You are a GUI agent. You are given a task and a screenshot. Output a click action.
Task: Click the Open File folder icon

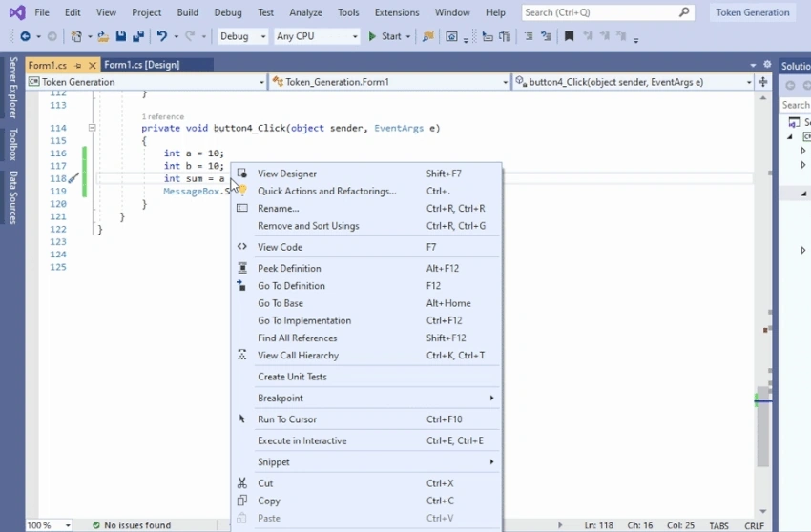click(x=103, y=36)
